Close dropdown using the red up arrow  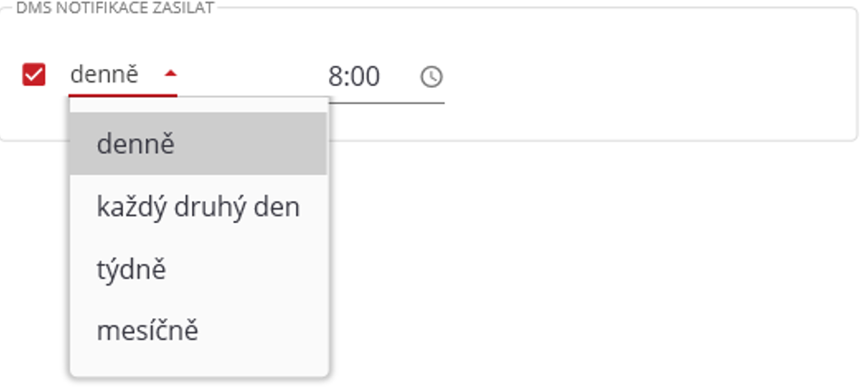click(169, 74)
